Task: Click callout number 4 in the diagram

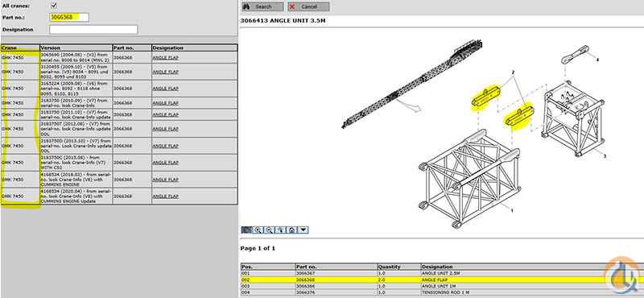Action: pos(597,60)
